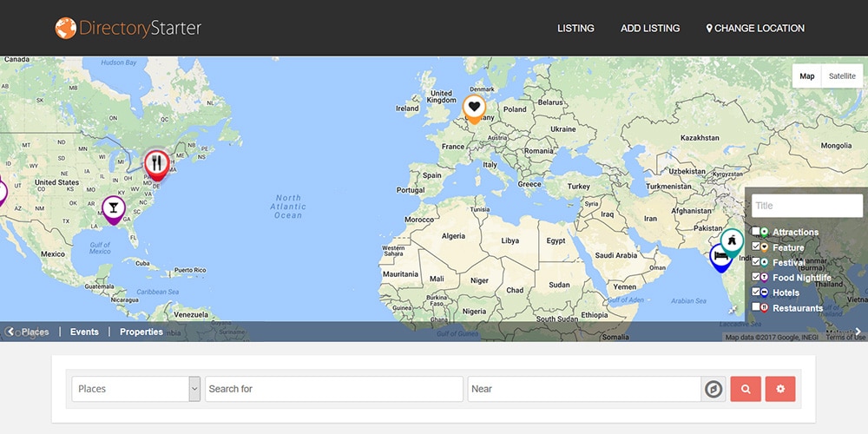
Task: Uncheck the Festival category checkbox
Action: (x=756, y=262)
